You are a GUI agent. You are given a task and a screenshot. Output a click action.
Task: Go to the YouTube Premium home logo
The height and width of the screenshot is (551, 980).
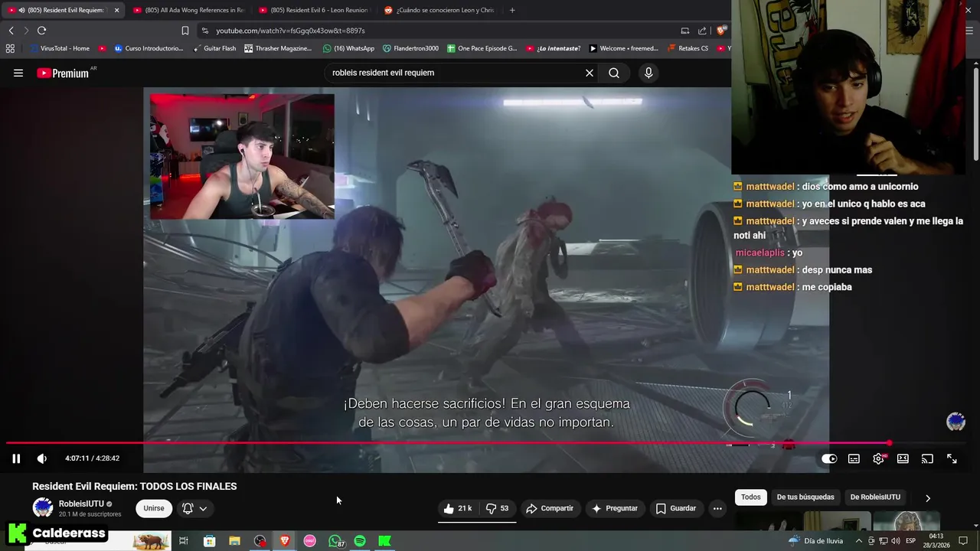[x=63, y=73]
